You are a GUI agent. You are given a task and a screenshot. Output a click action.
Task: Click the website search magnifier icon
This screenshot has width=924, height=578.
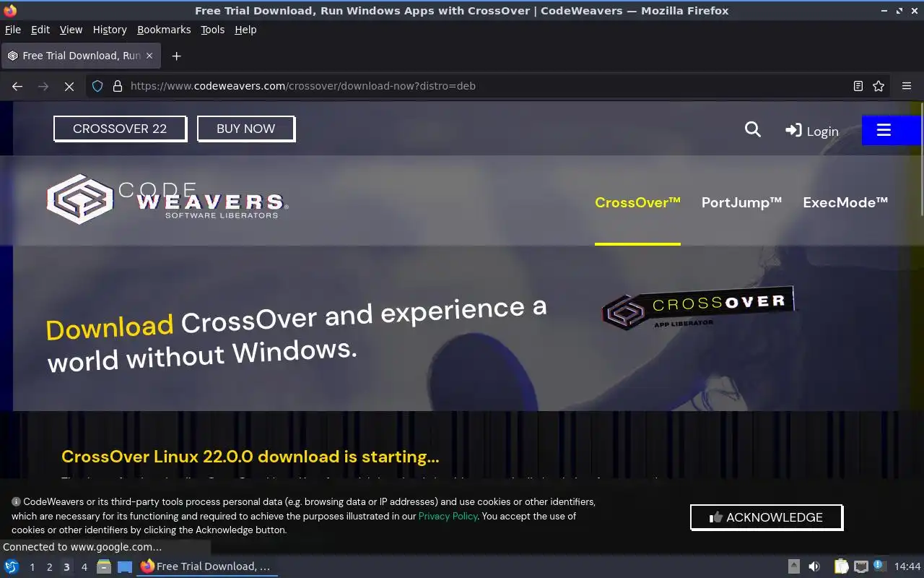coord(753,129)
